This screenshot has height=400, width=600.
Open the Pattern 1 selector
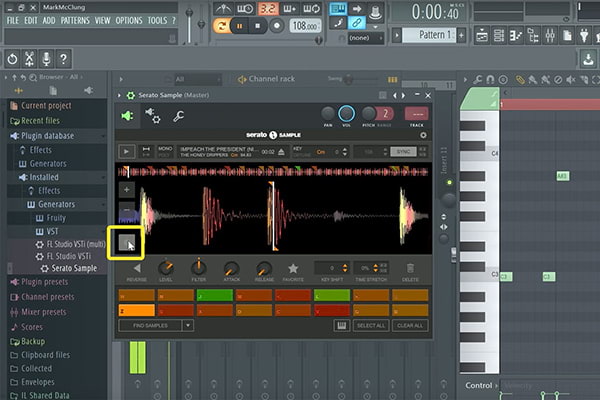pyautogui.click(x=431, y=35)
